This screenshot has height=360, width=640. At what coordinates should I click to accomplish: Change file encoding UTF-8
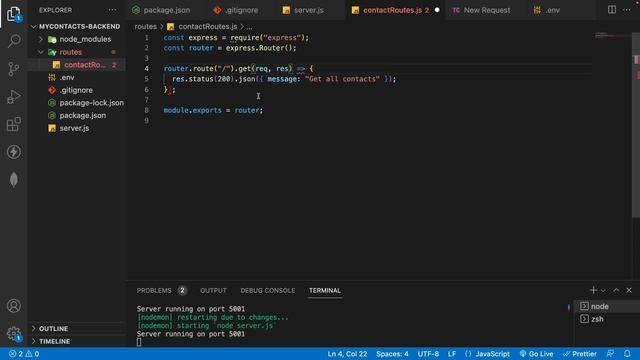click(x=428, y=354)
